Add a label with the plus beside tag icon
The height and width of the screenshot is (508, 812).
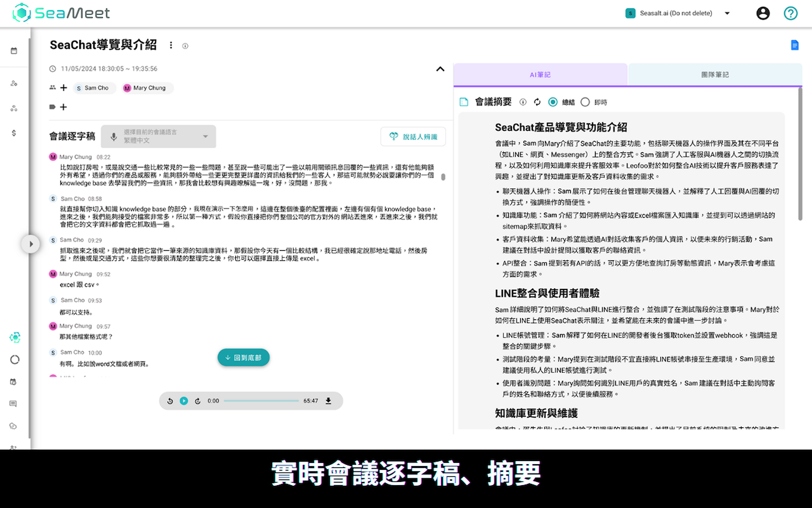(x=63, y=107)
